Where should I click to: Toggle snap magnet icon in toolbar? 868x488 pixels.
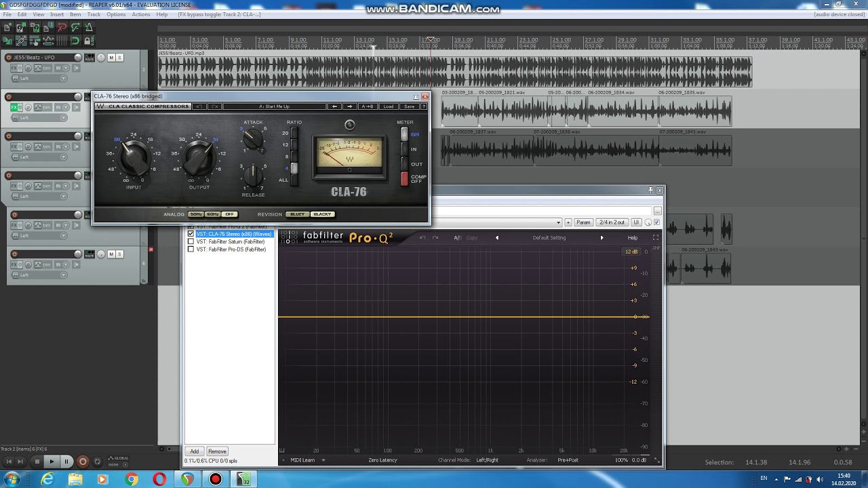coord(75,41)
